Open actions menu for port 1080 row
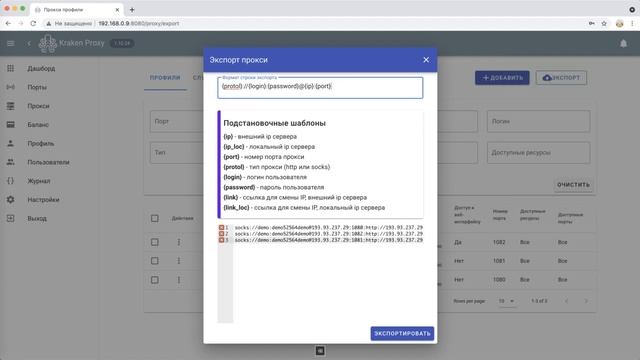The height and width of the screenshot is (360, 640). (x=179, y=280)
